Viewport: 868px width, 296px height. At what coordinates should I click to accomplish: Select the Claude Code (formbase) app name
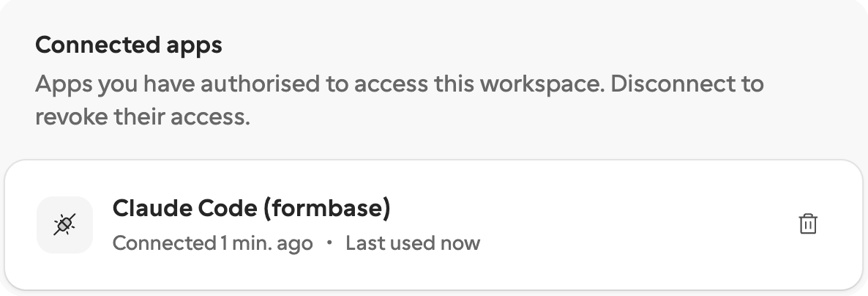(x=251, y=208)
